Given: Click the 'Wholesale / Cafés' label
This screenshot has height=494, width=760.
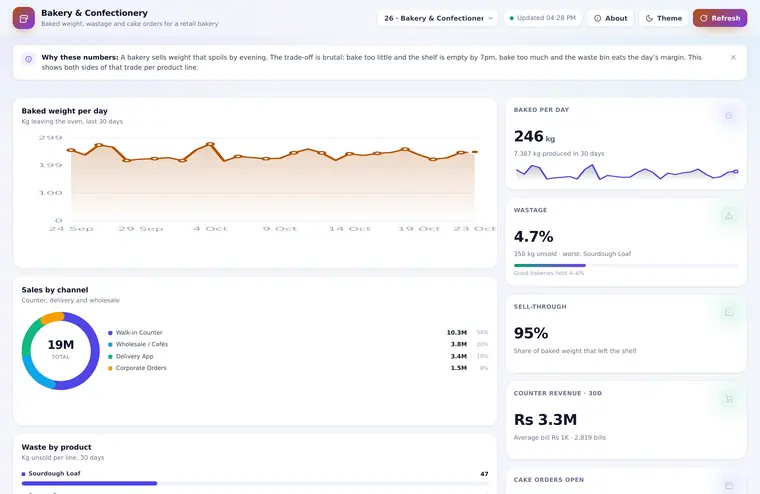Looking at the screenshot, I should [142, 344].
